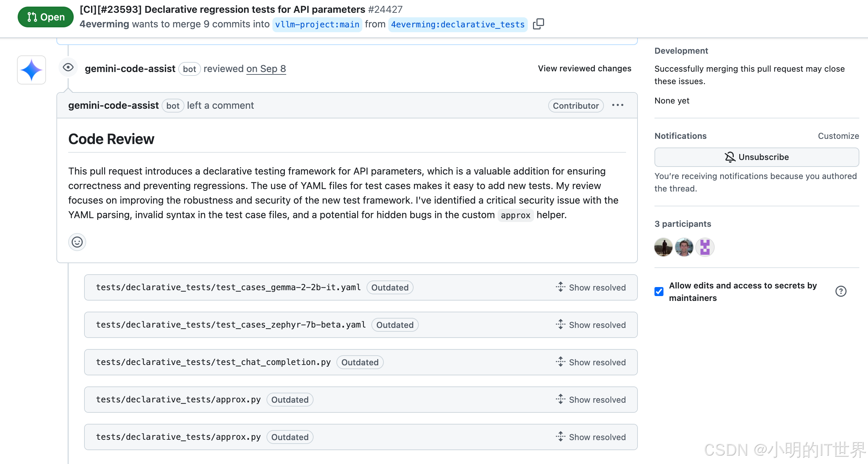Open test_cases_zephyr-7b-beta.yaml file link
Image resolution: width=868 pixels, height=464 pixels.
click(x=231, y=325)
